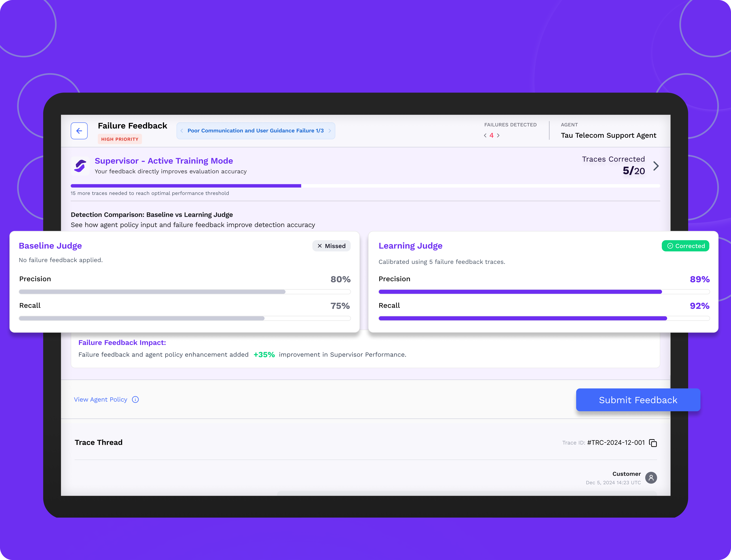Increase failures detected with right chevron
The image size is (731, 560).
coord(498,135)
